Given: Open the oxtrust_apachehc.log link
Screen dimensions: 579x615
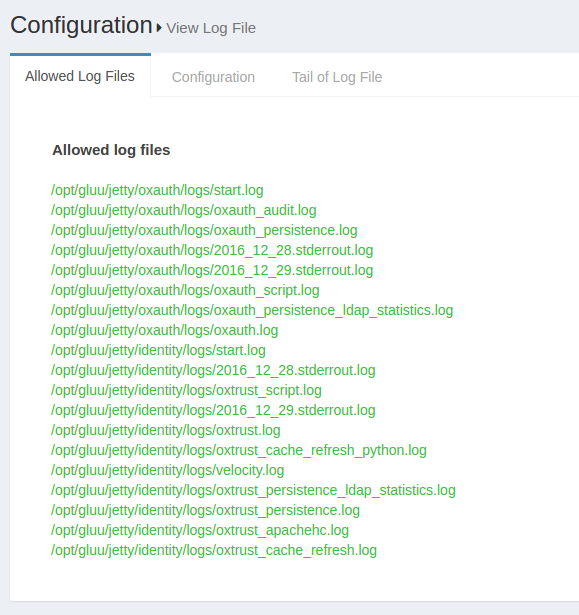Looking at the screenshot, I should point(200,530).
